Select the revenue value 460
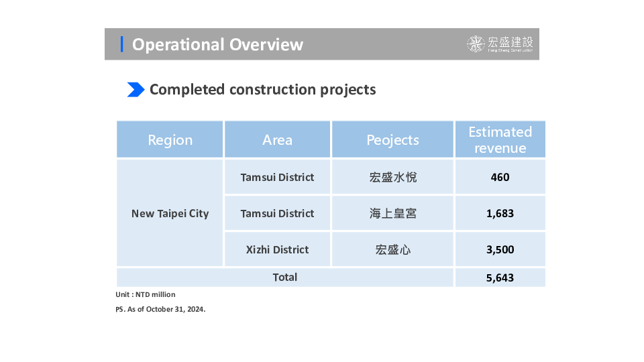This screenshot has height=362, width=644. (500, 177)
